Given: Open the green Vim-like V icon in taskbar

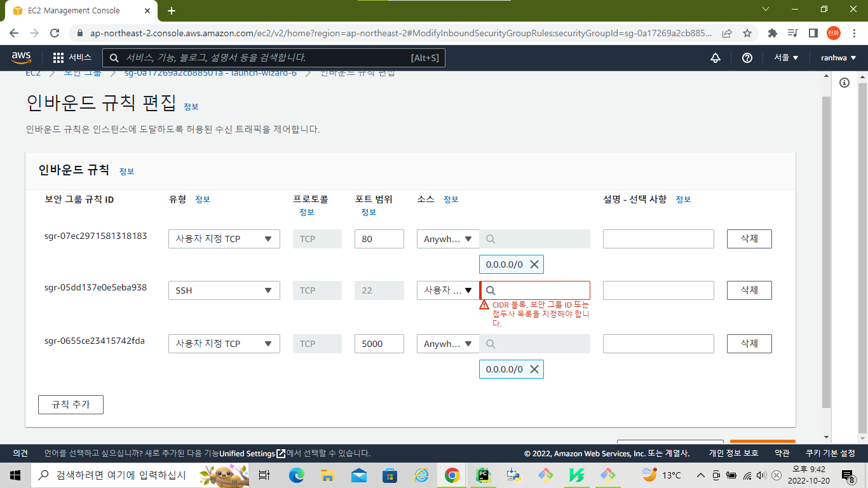Looking at the screenshot, I should click(576, 475).
